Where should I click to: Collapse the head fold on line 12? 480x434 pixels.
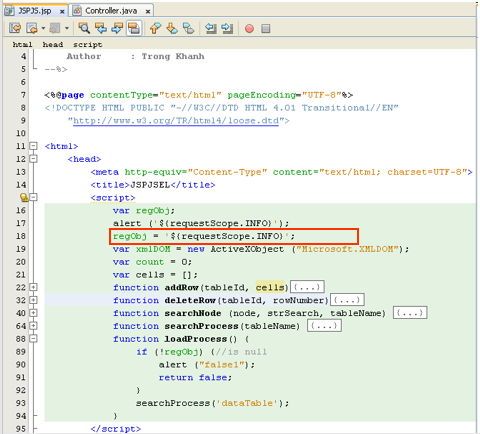(x=33, y=159)
